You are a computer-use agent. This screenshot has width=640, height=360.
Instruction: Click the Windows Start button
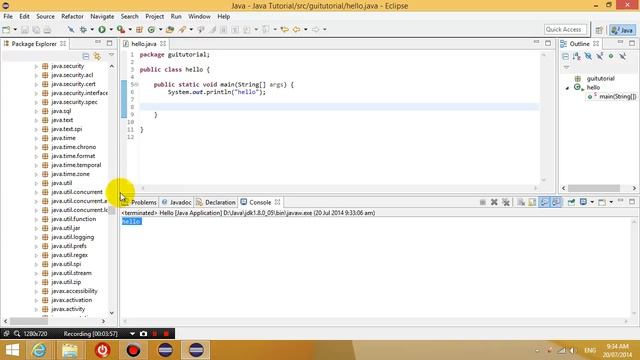pos(12,350)
